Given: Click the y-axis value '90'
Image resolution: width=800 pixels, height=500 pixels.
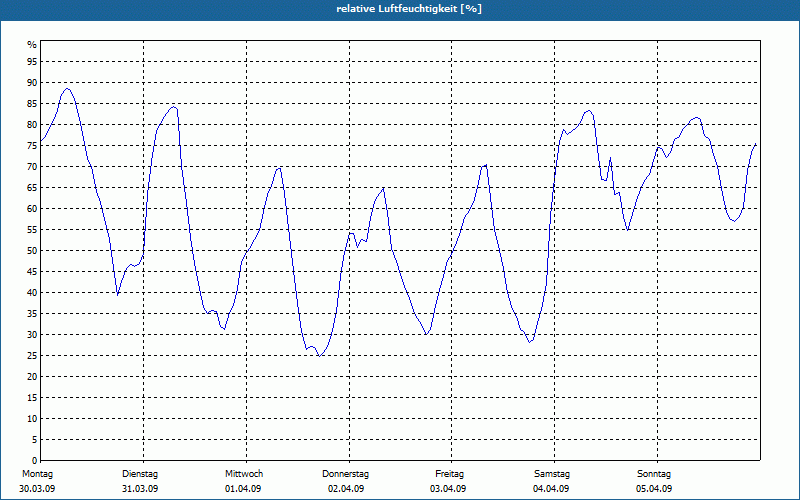Looking at the screenshot, I should pyautogui.click(x=32, y=83).
